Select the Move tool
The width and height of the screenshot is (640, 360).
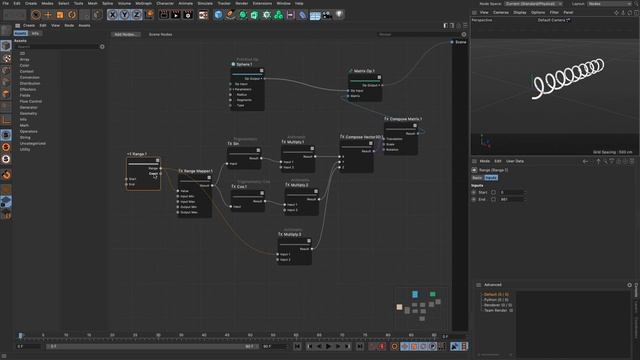(48, 15)
